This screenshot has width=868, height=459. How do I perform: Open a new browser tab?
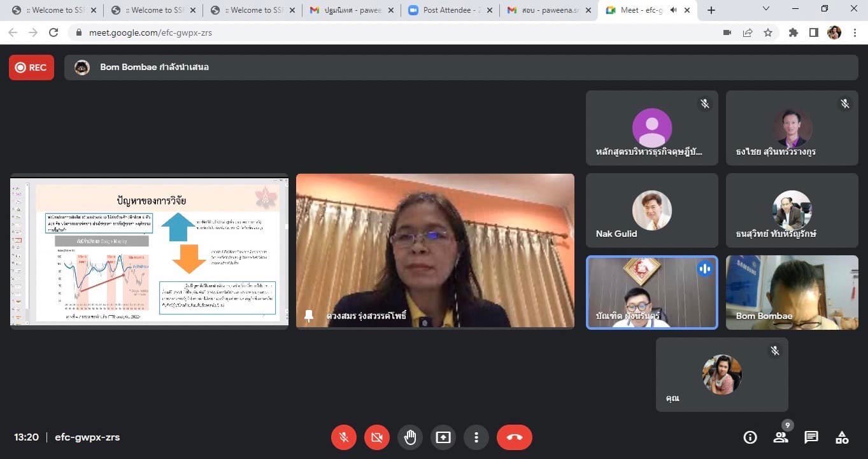[711, 10]
